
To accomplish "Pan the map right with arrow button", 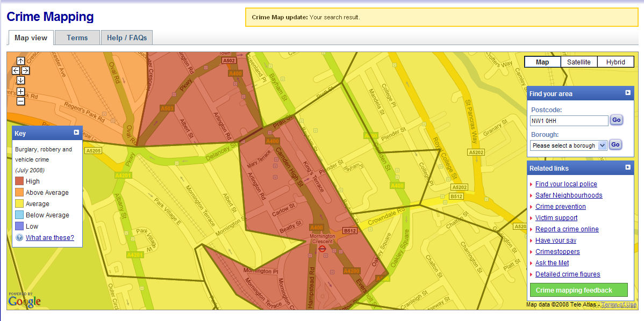I will (x=25, y=71).
